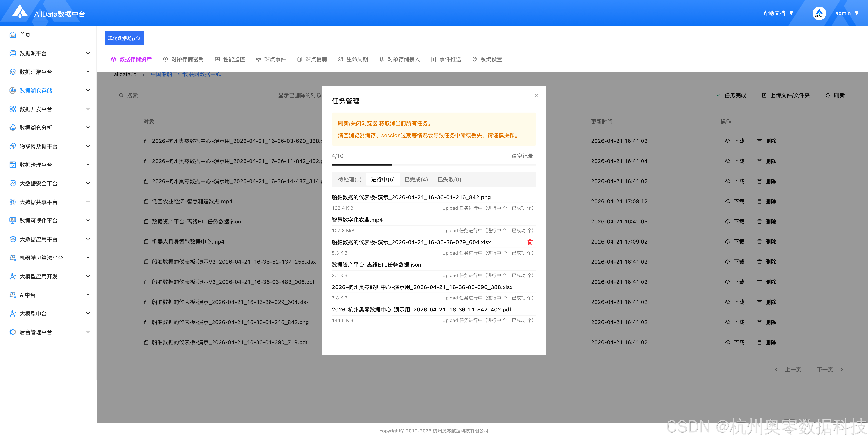Click the upload icon for 上传文件/文件夹
The image size is (868, 441).
click(764, 95)
